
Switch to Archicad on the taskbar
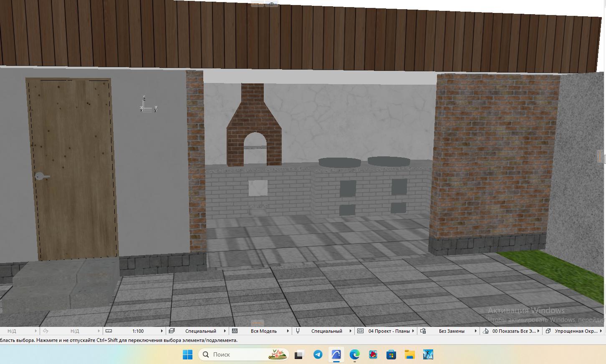[336, 354]
